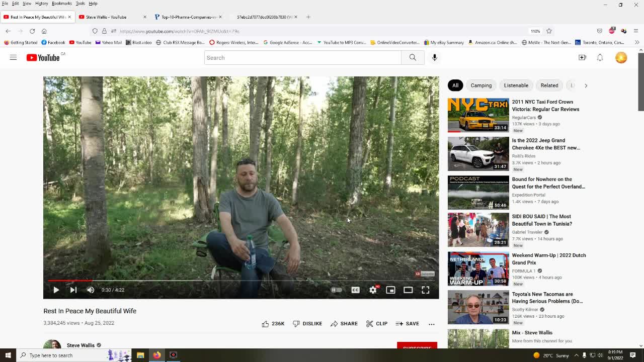This screenshot has width=644, height=362.
Task: Open the Yahoo Mail bookmark
Action: 108,43
